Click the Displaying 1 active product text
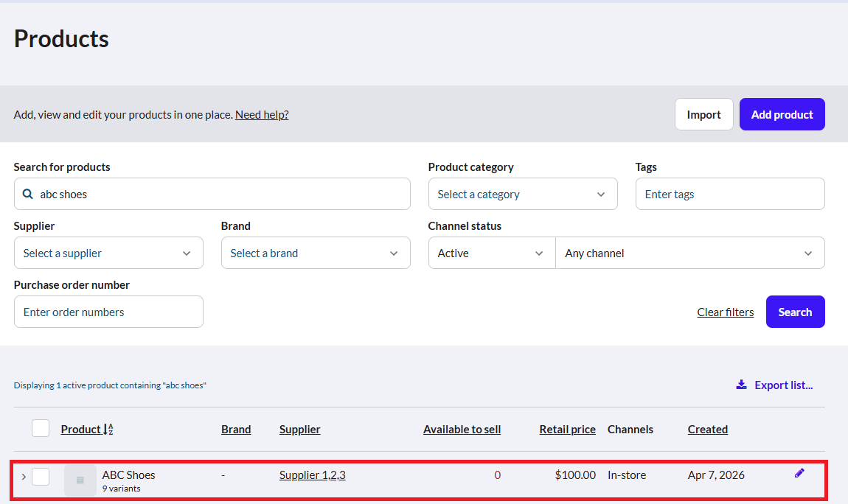The height and width of the screenshot is (504, 848). pos(110,385)
